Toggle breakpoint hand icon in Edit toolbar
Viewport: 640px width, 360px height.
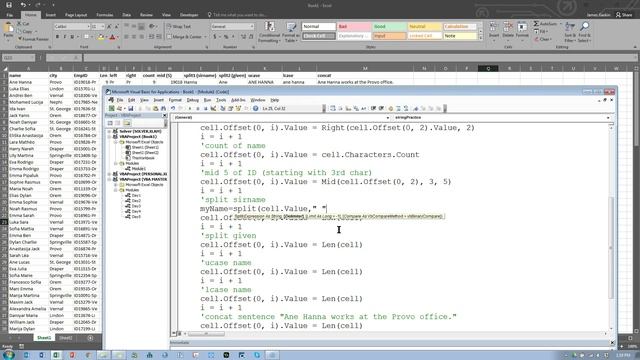pyautogui.click(x=391, y=109)
